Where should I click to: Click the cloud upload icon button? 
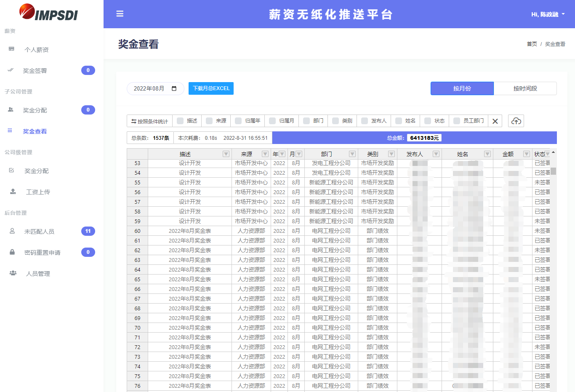tap(516, 121)
